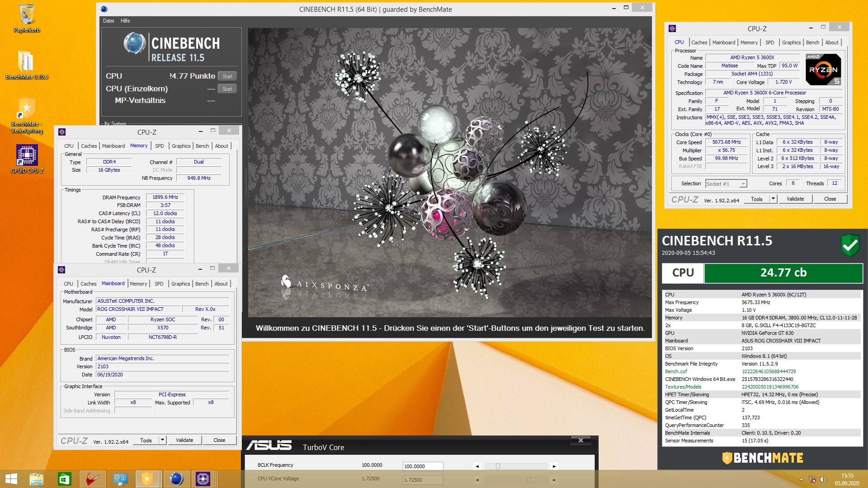Start the CPU (Einzelkern) test
Screen dimensions: 868x488
click(x=227, y=89)
